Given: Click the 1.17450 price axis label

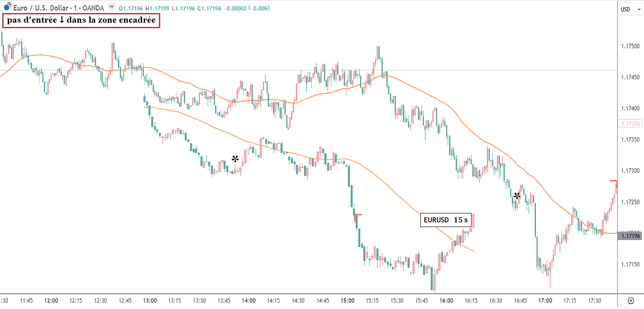Looking at the screenshot, I should coord(630,77).
